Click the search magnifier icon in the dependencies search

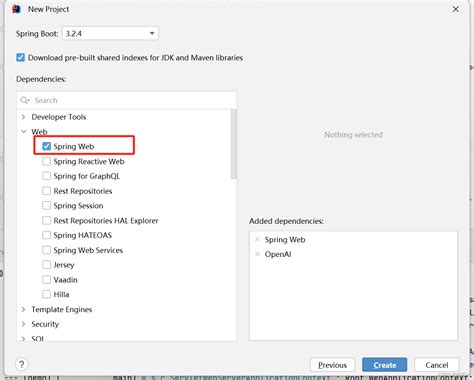(x=24, y=100)
